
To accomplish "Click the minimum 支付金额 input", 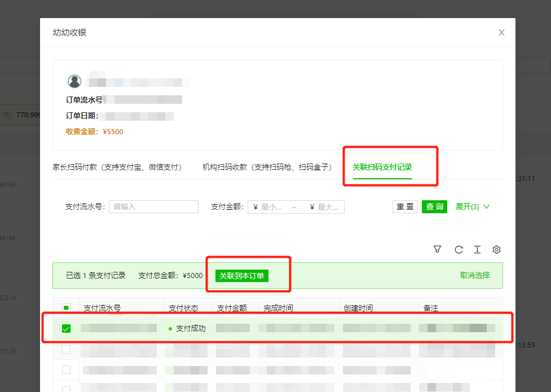I will [274, 207].
